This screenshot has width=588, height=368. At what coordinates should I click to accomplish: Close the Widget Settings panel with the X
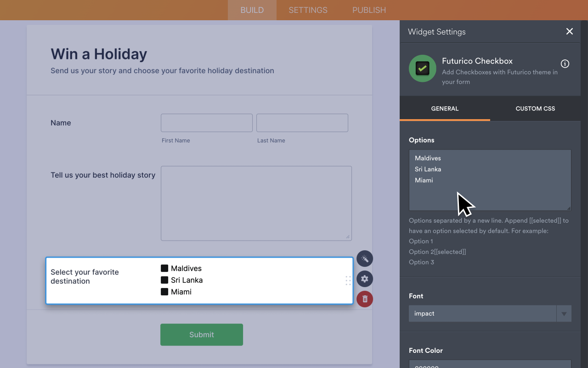pos(569,31)
